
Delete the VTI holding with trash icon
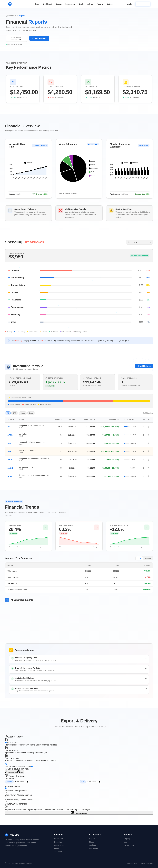tap(148, 427)
